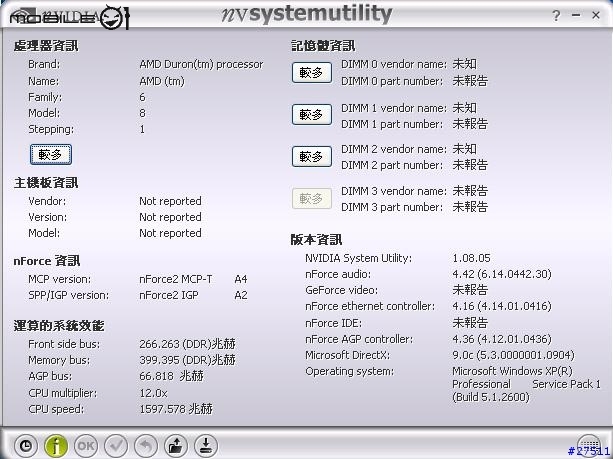Click the 主機板資訊 section heading
613x459 pixels.
point(46,183)
